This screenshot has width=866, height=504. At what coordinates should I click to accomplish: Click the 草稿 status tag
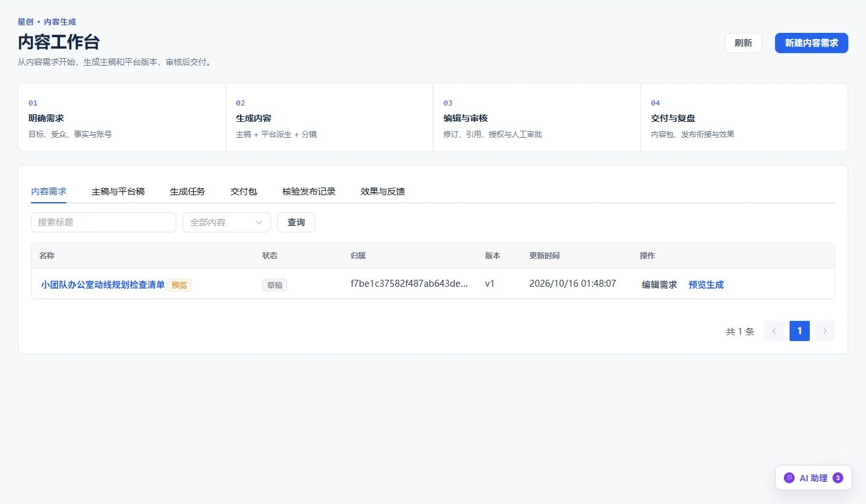275,285
